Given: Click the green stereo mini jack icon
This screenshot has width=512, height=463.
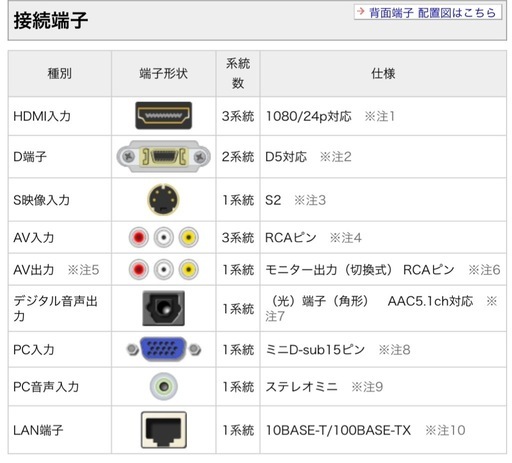Looking at the screenshot, I should click(163, 387).
